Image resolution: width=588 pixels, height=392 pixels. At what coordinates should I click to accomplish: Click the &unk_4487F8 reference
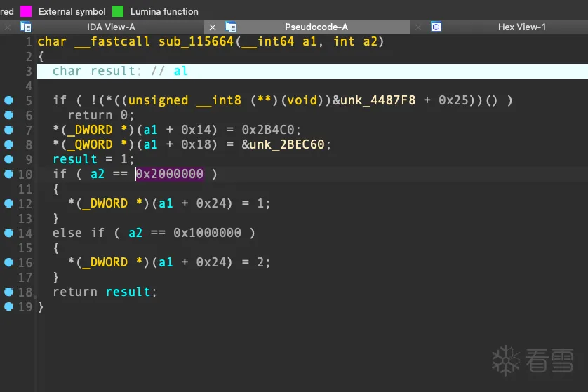[x=374, y=100]
